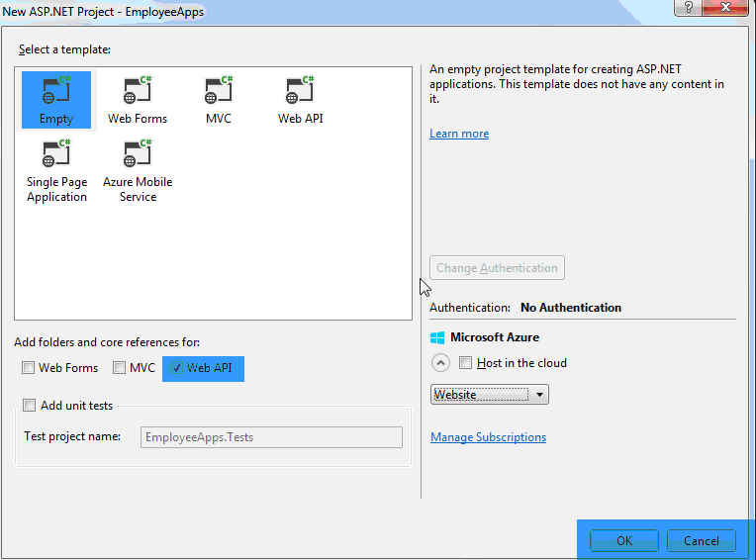The height and width of the screenshot is (560, 756).
Task: Enable the Add unit tests checkbox
Action: (29, 406)
